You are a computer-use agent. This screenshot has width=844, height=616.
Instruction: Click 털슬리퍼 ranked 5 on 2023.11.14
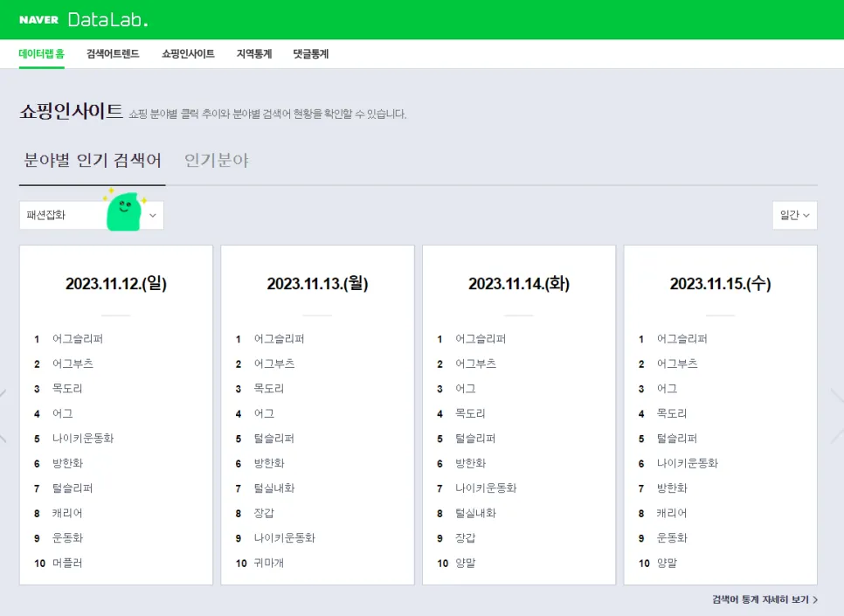[x=476, y=439]
